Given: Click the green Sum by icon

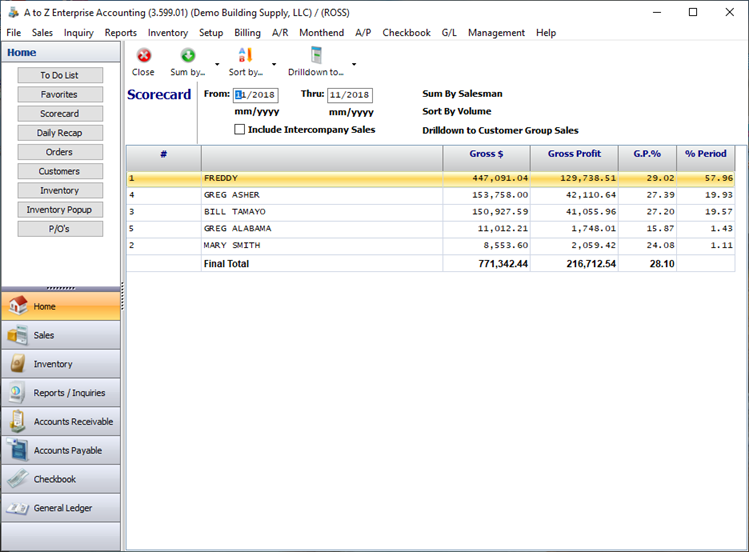Looking at the screenshot, I should [x=188, y=56].
